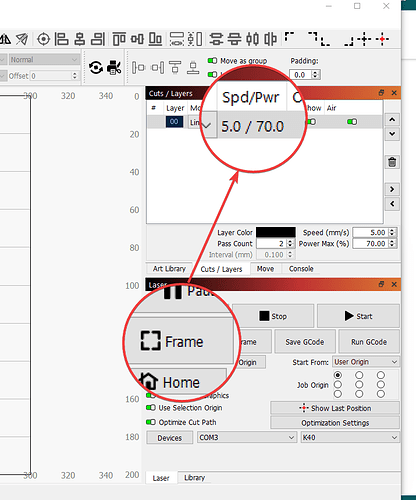416x500 pixels.
Task: Switch to the Console tab
Action: pyautogui.click(x=301, y=269)
